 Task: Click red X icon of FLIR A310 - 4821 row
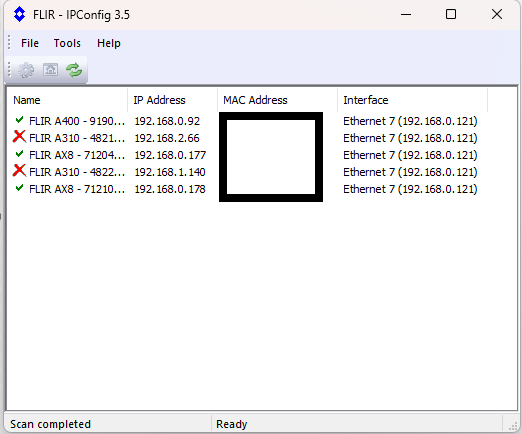(19, 137)
